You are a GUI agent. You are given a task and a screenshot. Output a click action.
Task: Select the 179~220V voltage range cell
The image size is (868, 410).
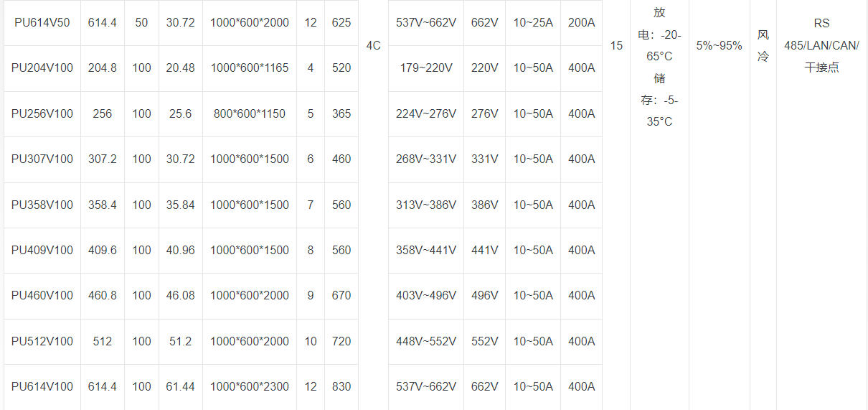[x=426, y=68]
